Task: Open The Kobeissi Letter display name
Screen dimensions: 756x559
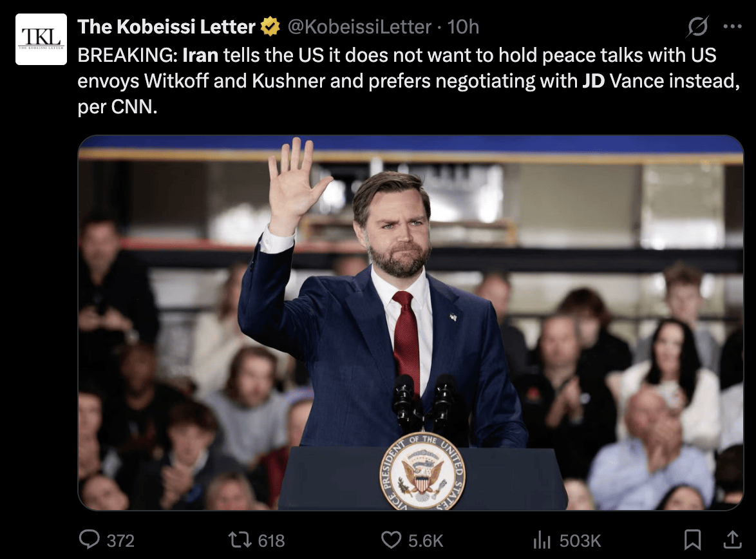Action: [166, 27]
